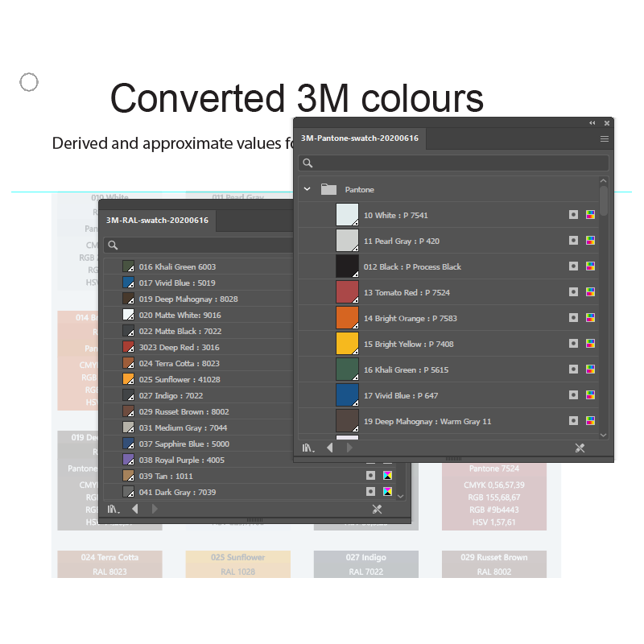Collapse the Pantone panel with double arrows
644x644 pixels.
592,123
